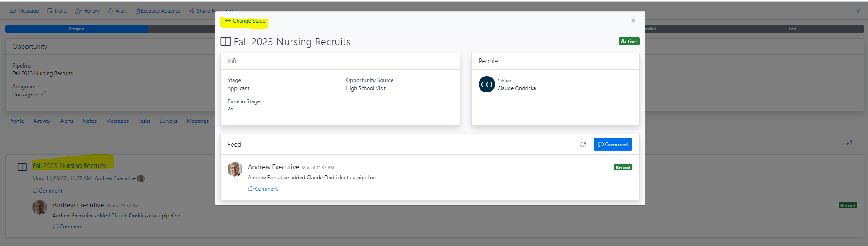
Task: Click the Claude Ondricka CO avatar
Action: (486, 85)
